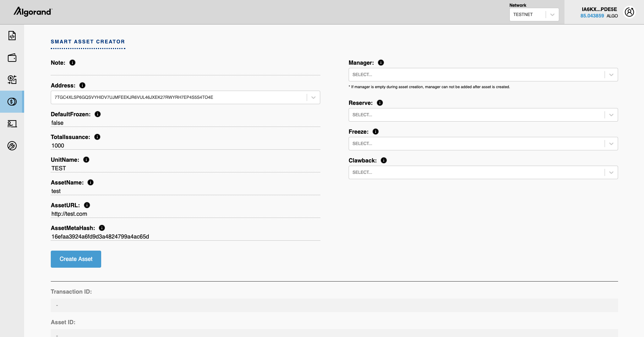Click the account refresh icon in top right corner
This screenshot has height=337, width=644.
tap(629, 12)
